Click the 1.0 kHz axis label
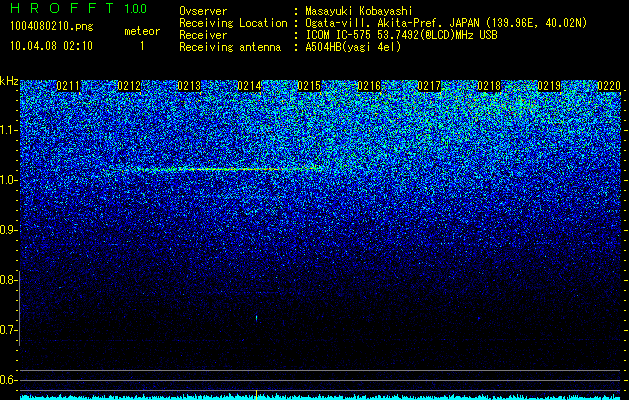 7,180
